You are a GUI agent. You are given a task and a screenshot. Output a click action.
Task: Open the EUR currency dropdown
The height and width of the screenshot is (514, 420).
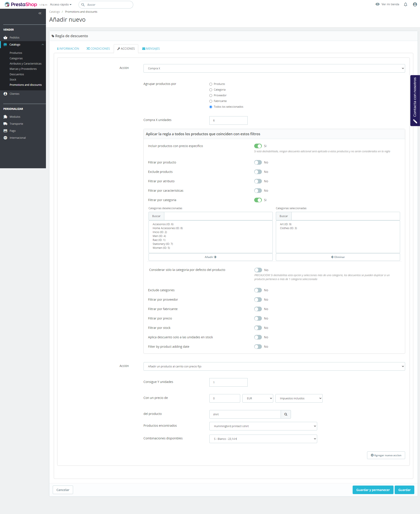257,398
